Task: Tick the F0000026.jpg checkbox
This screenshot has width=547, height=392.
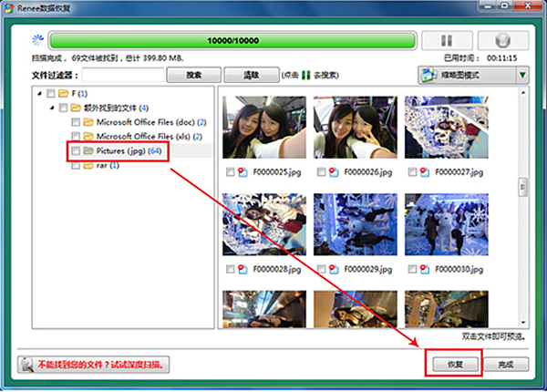Action: coord(321,172)
